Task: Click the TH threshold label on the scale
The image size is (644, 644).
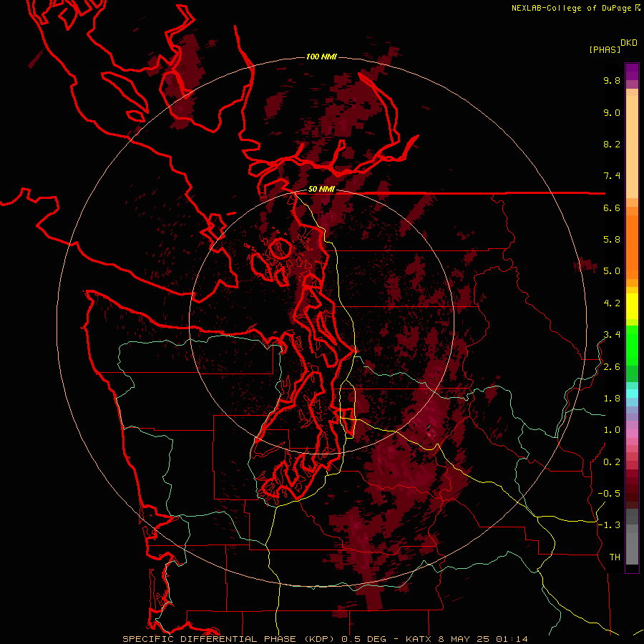Action: coord(615,557)
